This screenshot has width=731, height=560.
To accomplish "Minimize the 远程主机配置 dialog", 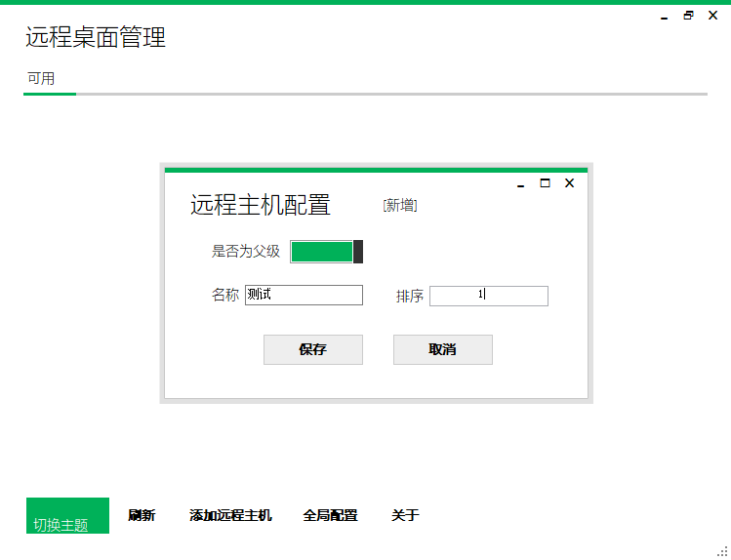I will pyautogui.click(x=521, y=185).
